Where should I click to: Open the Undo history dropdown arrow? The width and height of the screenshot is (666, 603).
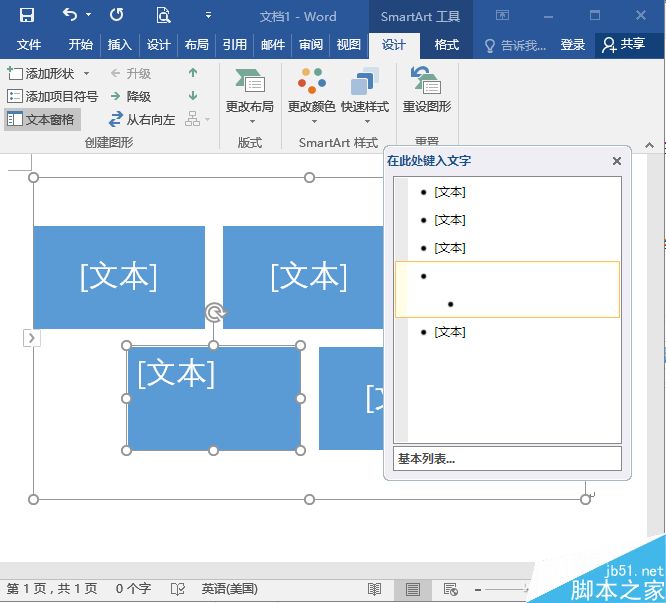tap(88, 15)
